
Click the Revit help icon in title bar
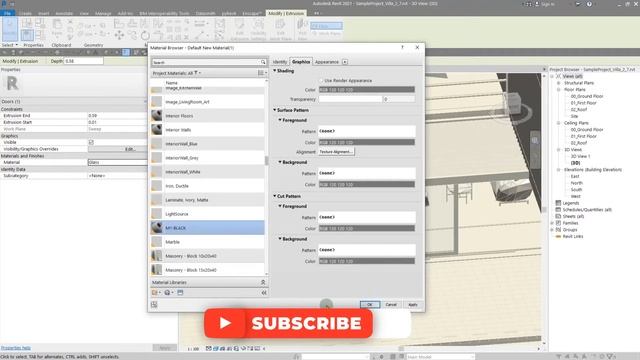(x=589, y=4)
